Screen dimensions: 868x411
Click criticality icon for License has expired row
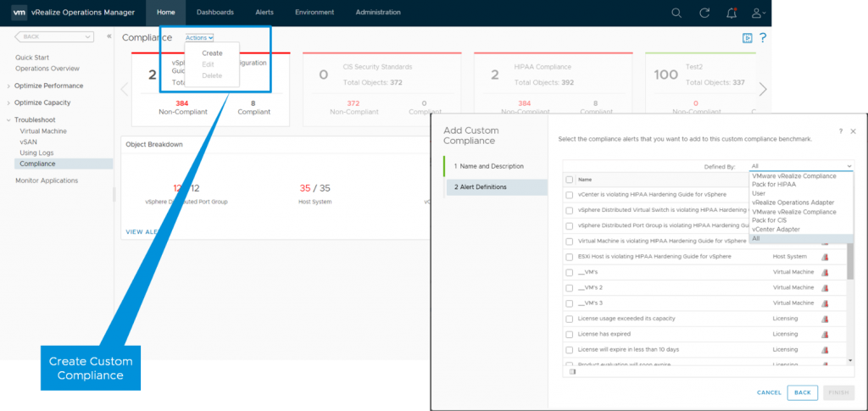(x=825, y=334)
